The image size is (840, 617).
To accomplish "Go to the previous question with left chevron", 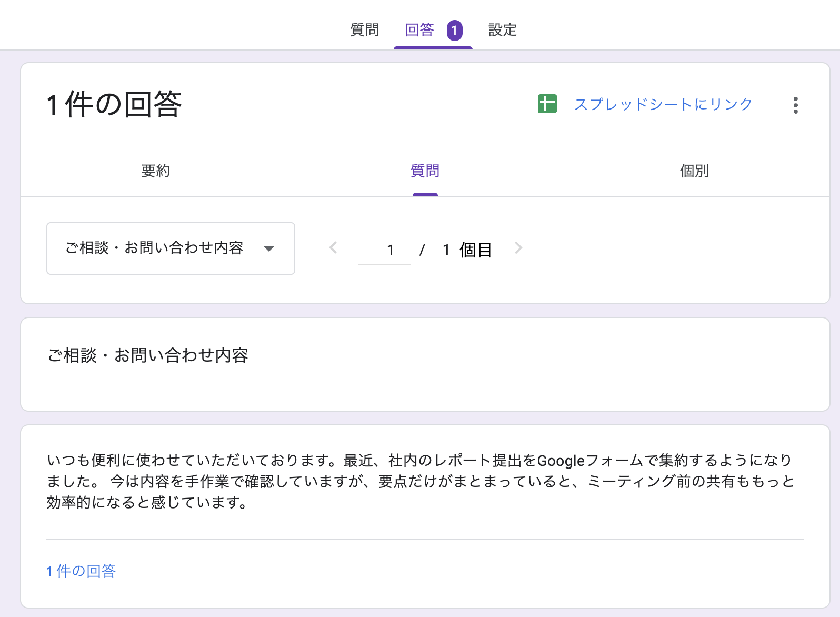I will [333, 247].
